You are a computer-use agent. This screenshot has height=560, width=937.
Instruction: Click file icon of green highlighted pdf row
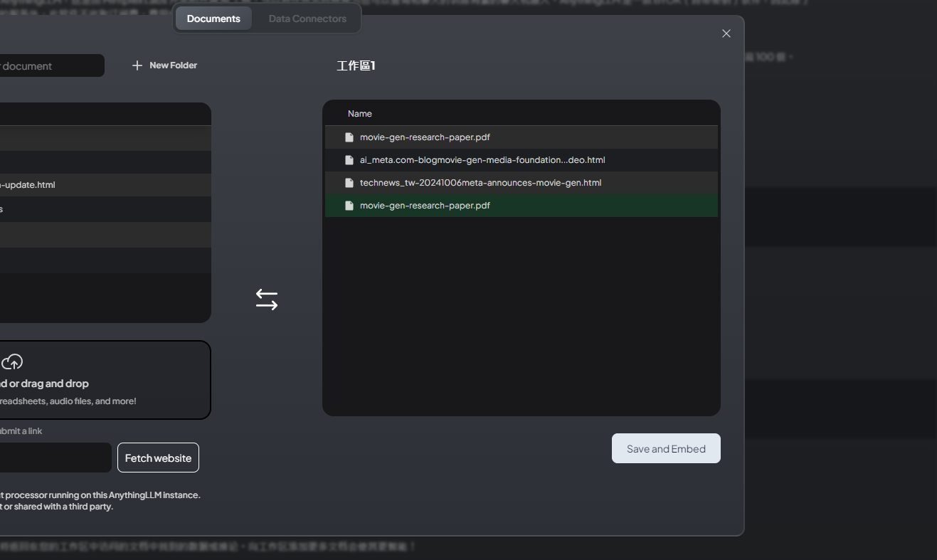(x=349, y=206)
